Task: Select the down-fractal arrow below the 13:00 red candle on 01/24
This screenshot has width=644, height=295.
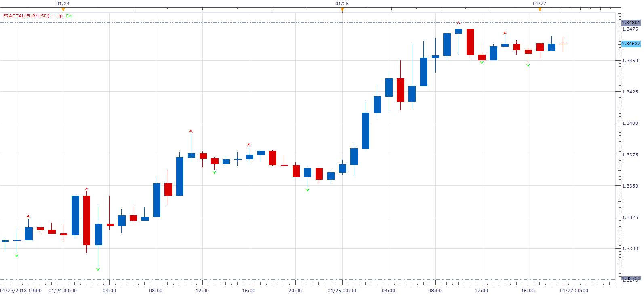Action: coord(214,173)
